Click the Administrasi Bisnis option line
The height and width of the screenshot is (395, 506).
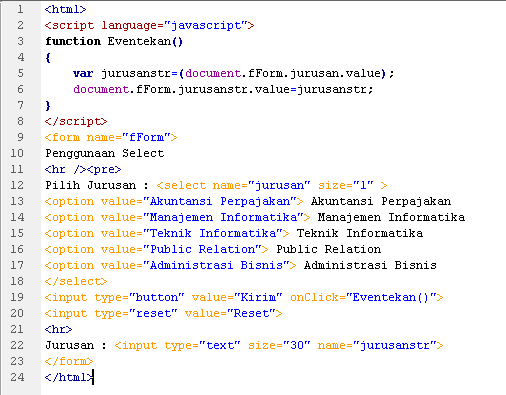click(x=241, y=265)
